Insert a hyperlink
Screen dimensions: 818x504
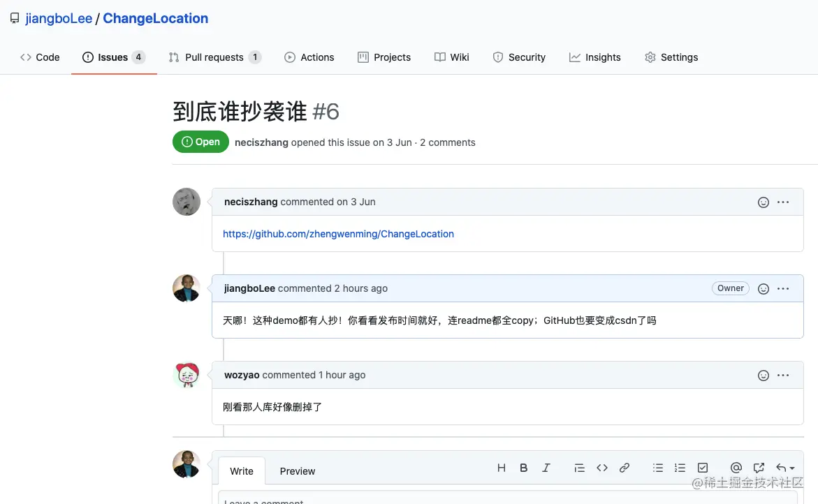[x=625, y=468]
